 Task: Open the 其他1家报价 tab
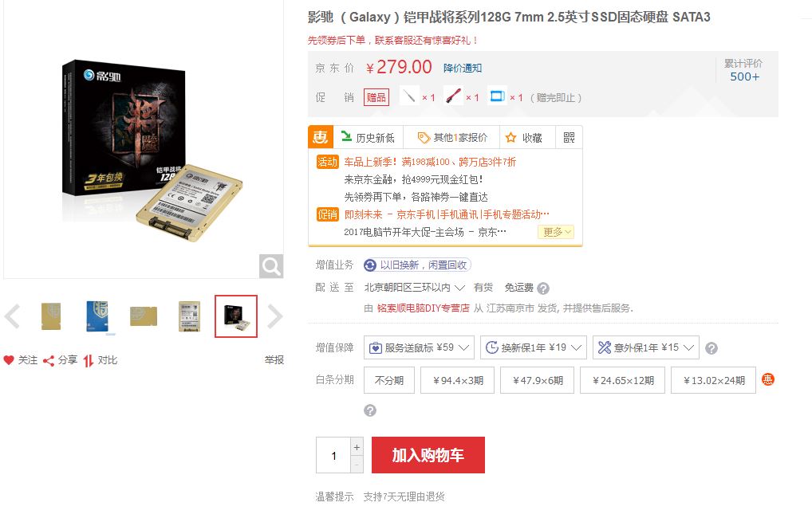(x=452, y=138)
